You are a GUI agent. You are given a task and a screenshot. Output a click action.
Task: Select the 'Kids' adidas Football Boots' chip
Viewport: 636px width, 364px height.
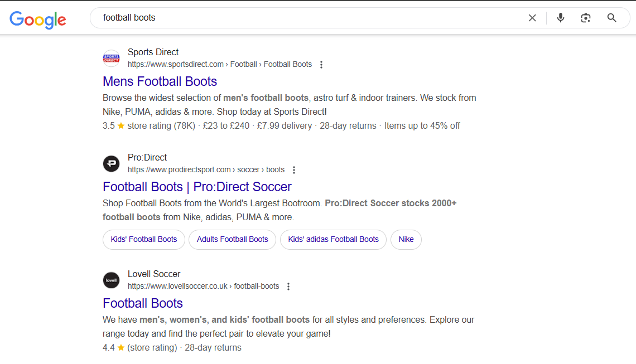click(x=334, y=240)
